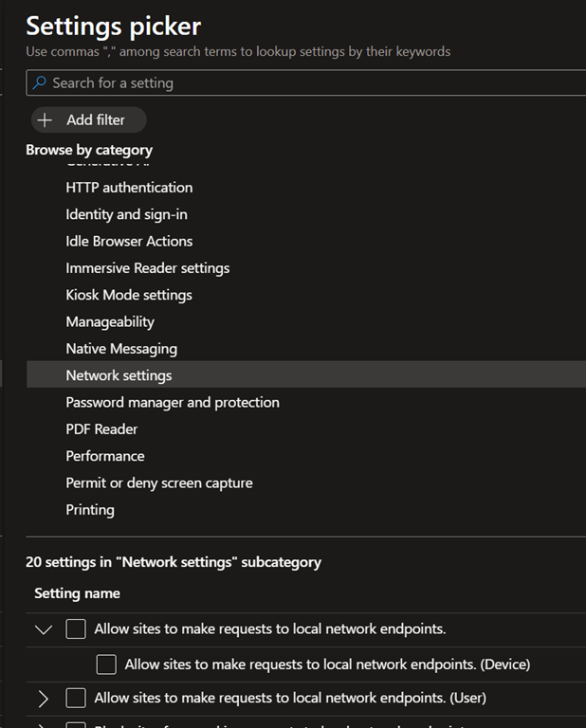
Task: Open the HTTP authentication category
Action: [129, 188]
